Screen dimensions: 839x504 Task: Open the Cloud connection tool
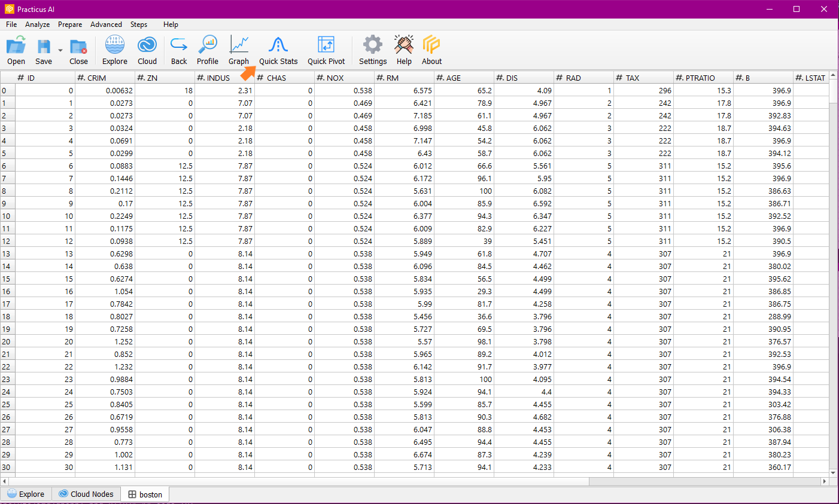(x=147, y=50)
